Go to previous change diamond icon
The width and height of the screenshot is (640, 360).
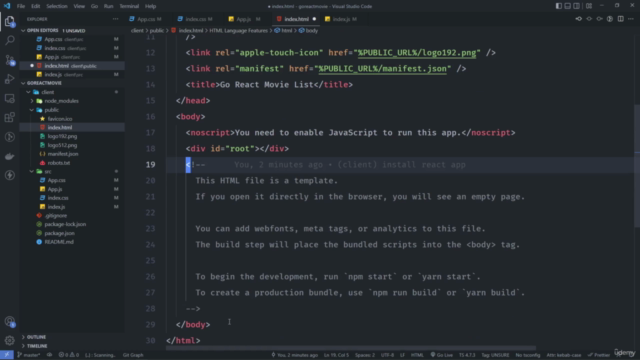click(x=589, y=19)
